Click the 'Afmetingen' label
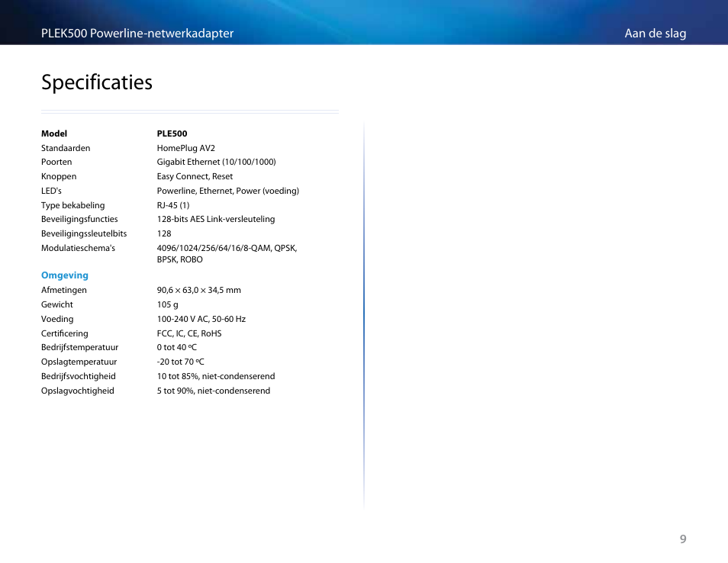This screenshot has height=563, width=728. coord(64,290)
